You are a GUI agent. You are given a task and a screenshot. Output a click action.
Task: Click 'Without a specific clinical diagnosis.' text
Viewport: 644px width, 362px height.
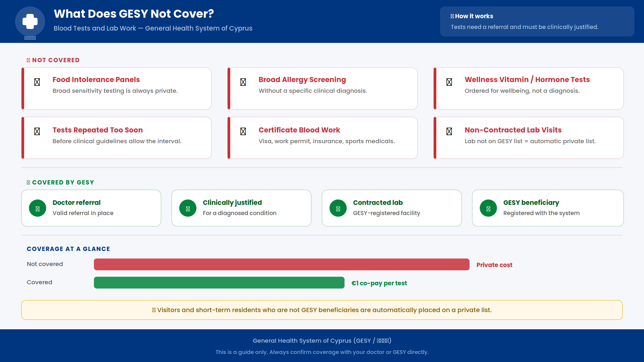pyautogui.click(x=313, y=91)
